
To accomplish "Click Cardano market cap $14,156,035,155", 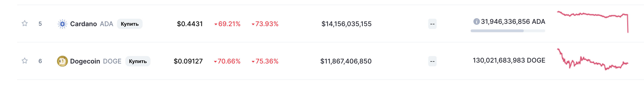I will tap(346, 24).
